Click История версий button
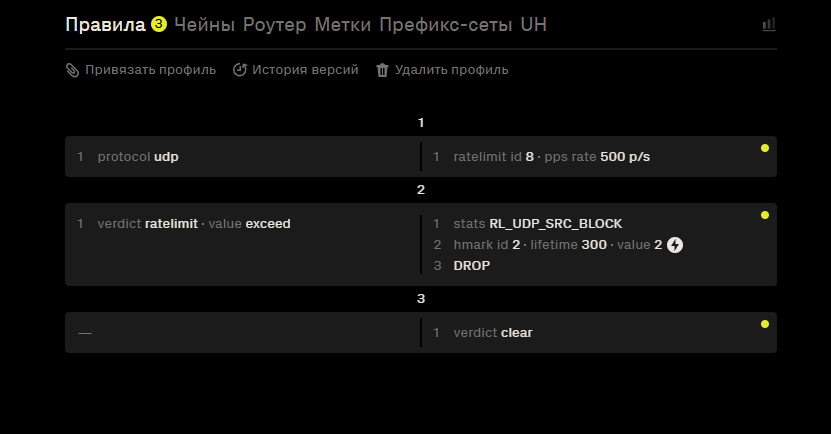 (x=305, y=70)
